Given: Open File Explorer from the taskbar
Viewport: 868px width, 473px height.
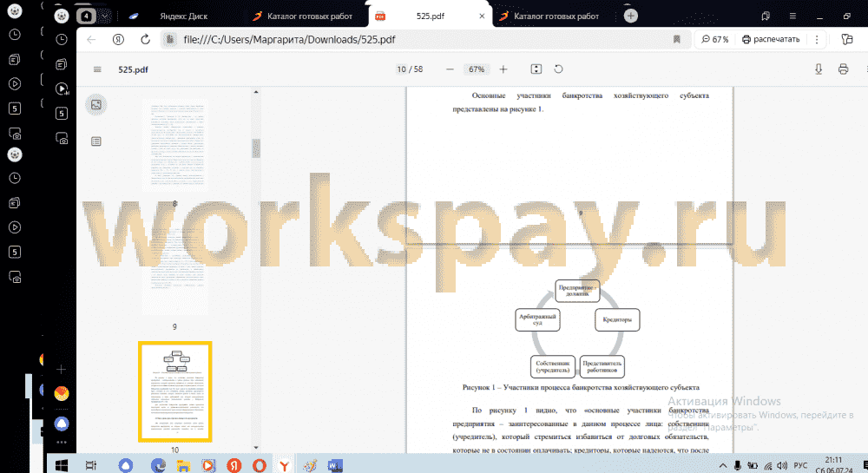Looking at the screenshot, I should click(x=182, y=465).
